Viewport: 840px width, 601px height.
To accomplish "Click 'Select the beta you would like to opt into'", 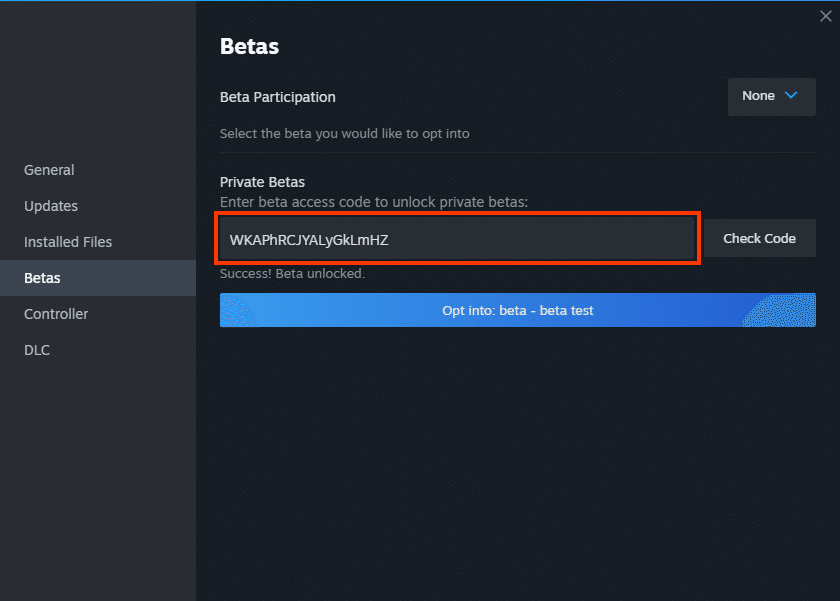I will tap(344, 133).
